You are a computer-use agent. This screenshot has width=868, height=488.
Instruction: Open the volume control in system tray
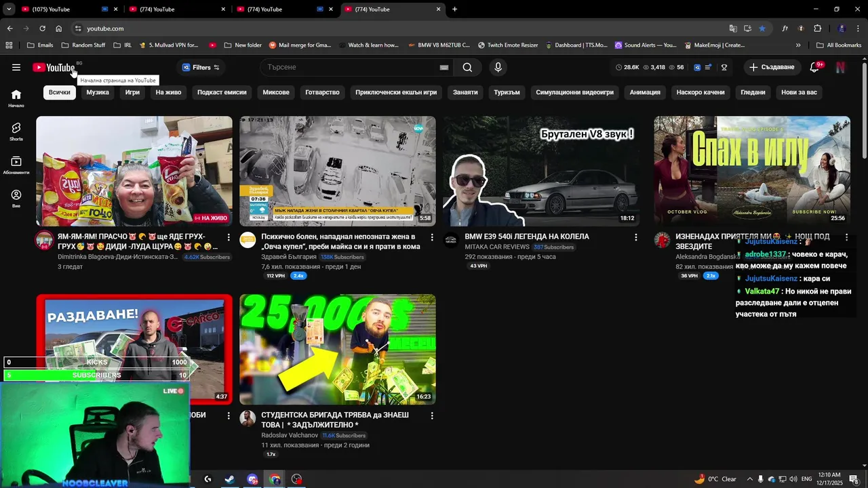(x=794, y=479)
